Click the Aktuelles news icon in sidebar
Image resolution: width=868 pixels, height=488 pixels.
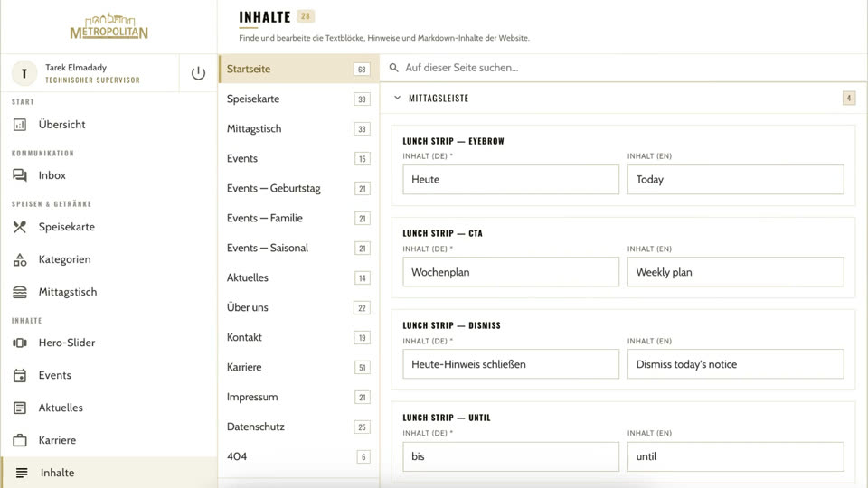[20, 408]
